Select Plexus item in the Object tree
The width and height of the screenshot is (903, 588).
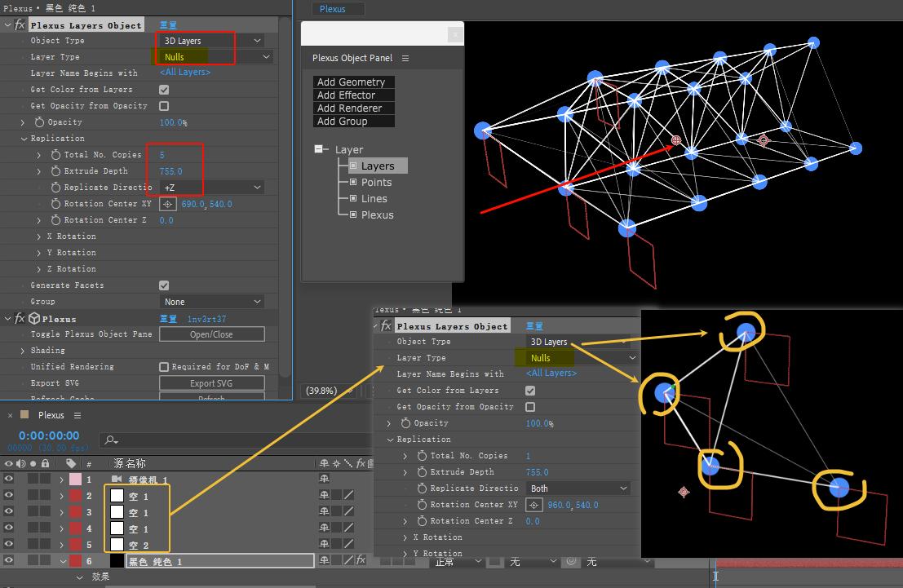click(377, 214)
